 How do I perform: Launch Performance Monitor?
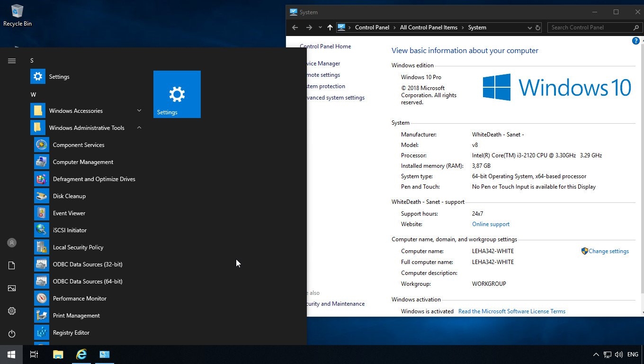click(x=88, y=299)
